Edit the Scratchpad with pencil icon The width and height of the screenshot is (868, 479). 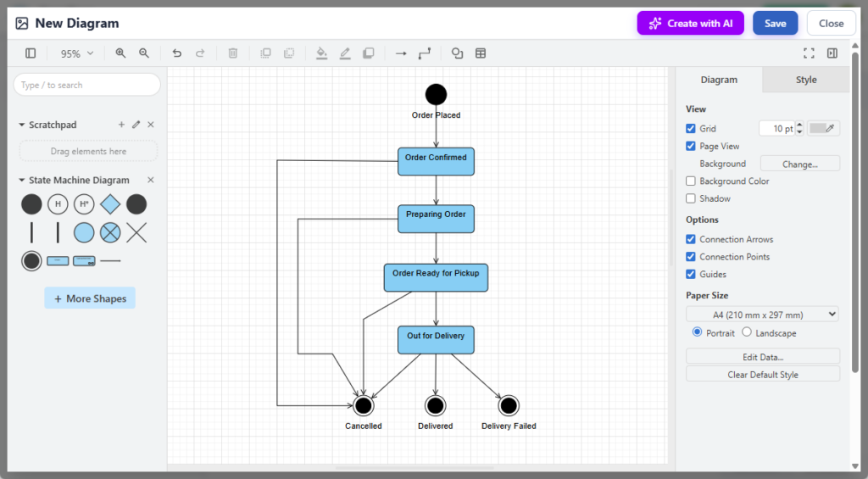tap(136, 125)
